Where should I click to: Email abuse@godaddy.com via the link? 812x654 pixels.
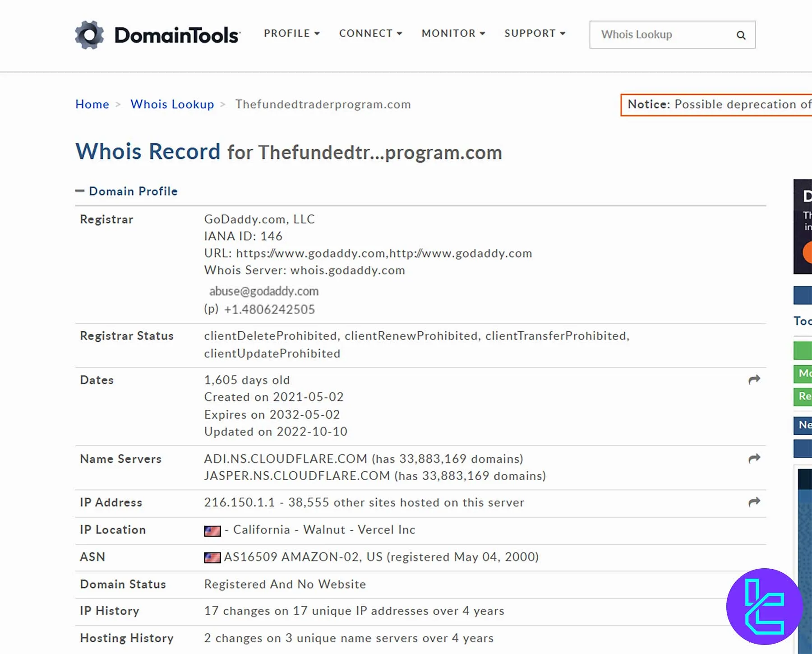click(x=264, y=291)
